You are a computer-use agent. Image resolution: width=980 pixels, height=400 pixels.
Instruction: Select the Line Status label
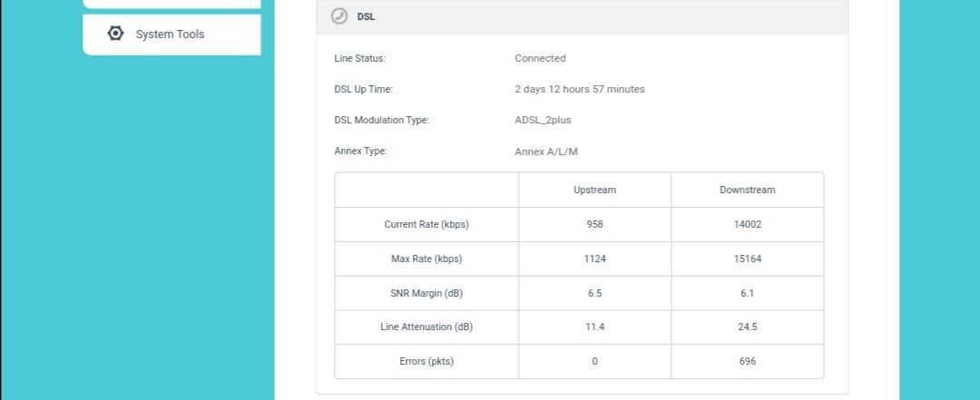click(x=360, y=58)
